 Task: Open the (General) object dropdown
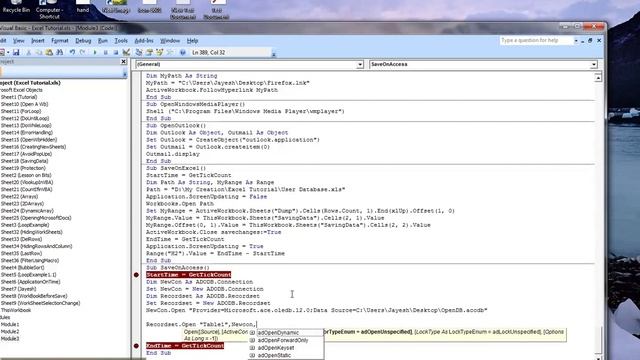click(x=360, y=64)
